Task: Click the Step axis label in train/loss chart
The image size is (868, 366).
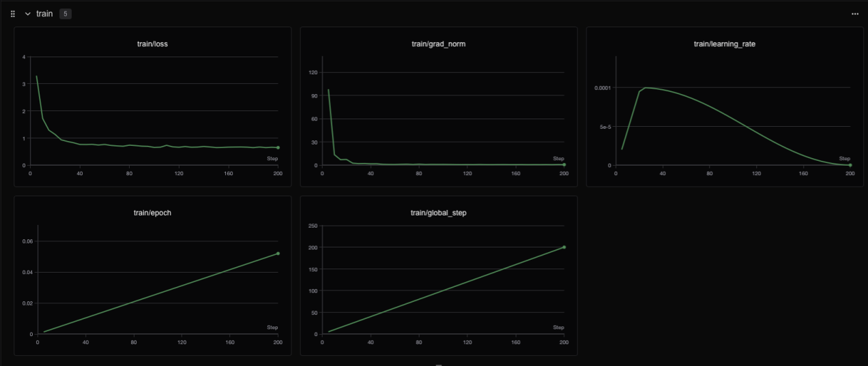Action: tap(272, 159)
